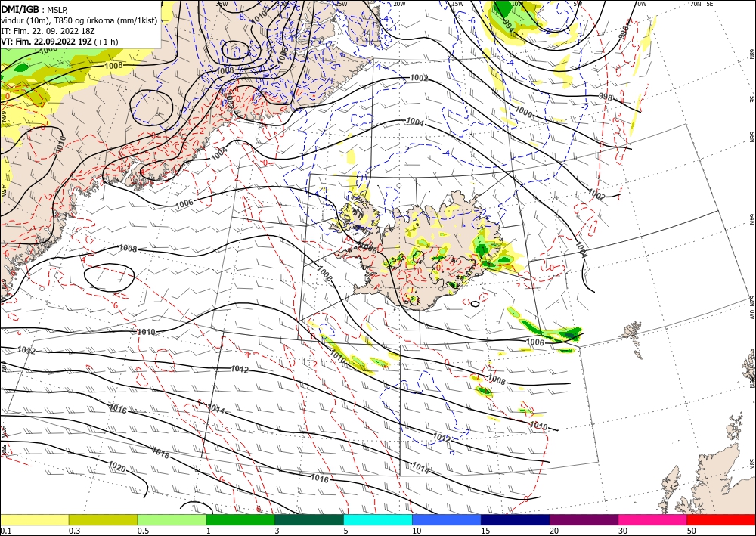Select the green 1 mm legend swatch

coord(240,519)
